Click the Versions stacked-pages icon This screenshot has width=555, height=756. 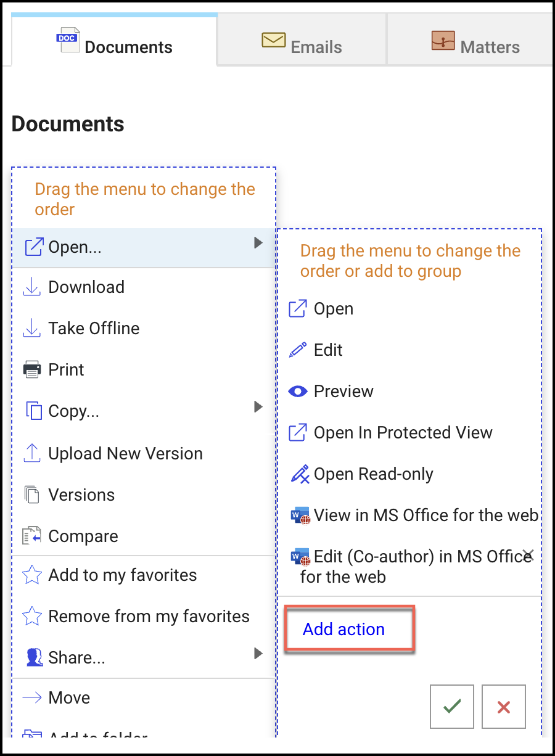[x=31, y=495]
